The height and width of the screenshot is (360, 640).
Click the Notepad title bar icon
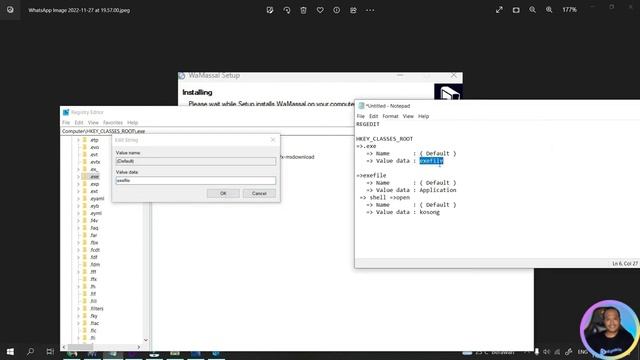pos(361,106)
